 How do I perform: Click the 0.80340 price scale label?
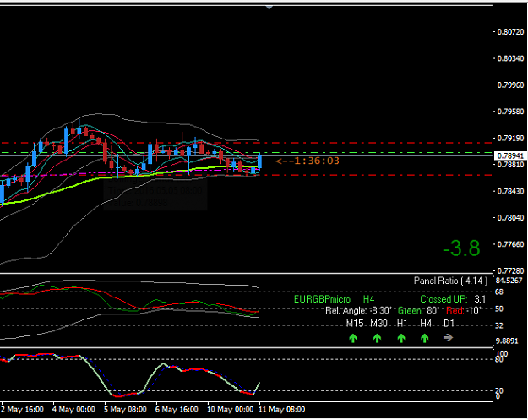[x=511, y=58]
